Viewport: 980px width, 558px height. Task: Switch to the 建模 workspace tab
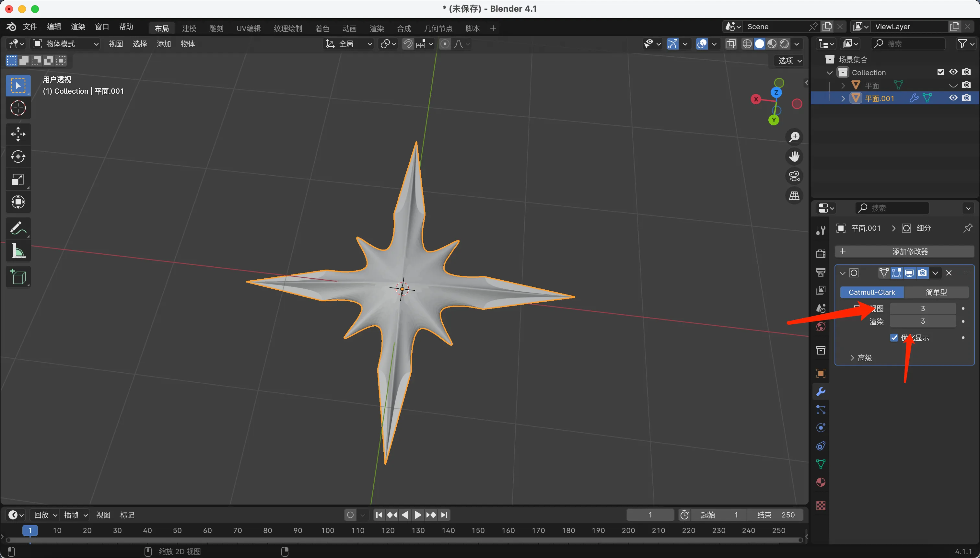click(x=189, y=29)
